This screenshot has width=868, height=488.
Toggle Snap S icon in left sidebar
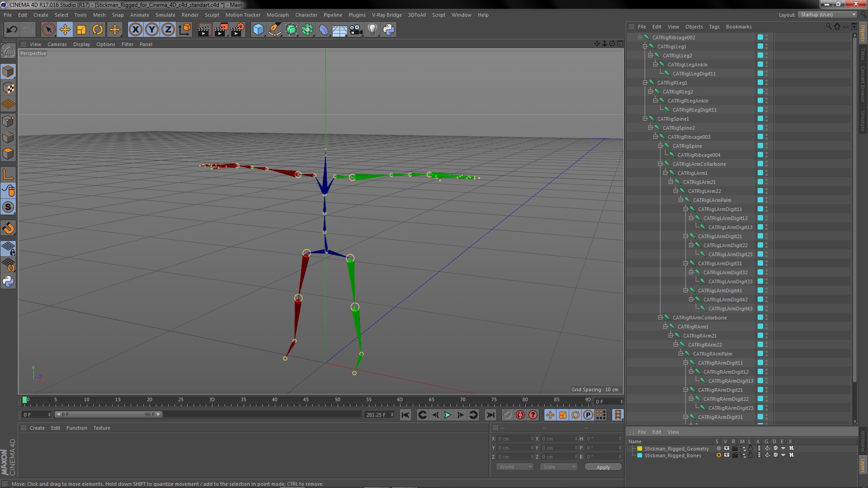(8, 207)
